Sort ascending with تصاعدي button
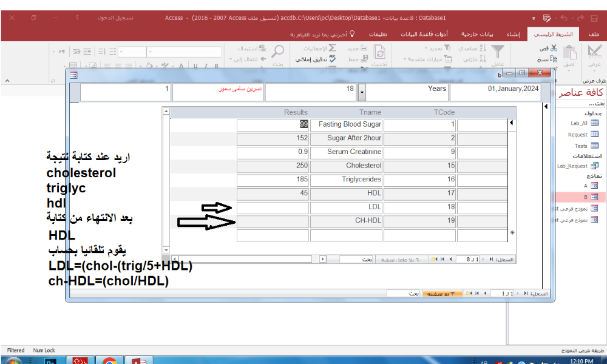Screen dimensions: 607x364 (472, 48)
